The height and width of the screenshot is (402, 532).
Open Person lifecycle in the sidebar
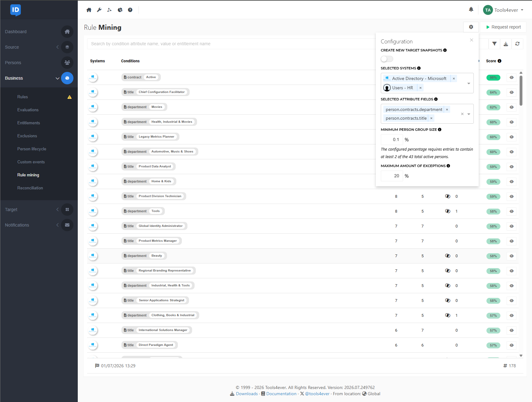(x=32, y=149)
